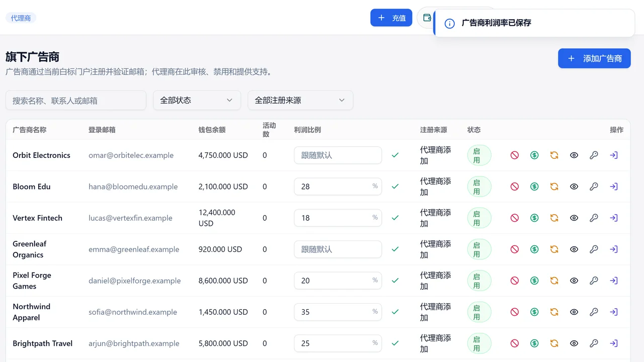This screenshot has width=644, height=362.
Task: Click the email emma@greenleaf.example
Action: point(134,249)
